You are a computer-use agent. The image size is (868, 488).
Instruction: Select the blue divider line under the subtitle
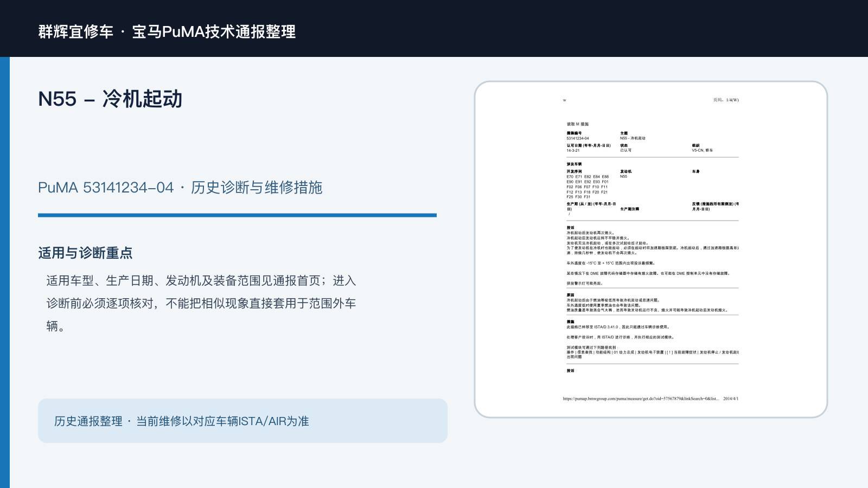237,215
